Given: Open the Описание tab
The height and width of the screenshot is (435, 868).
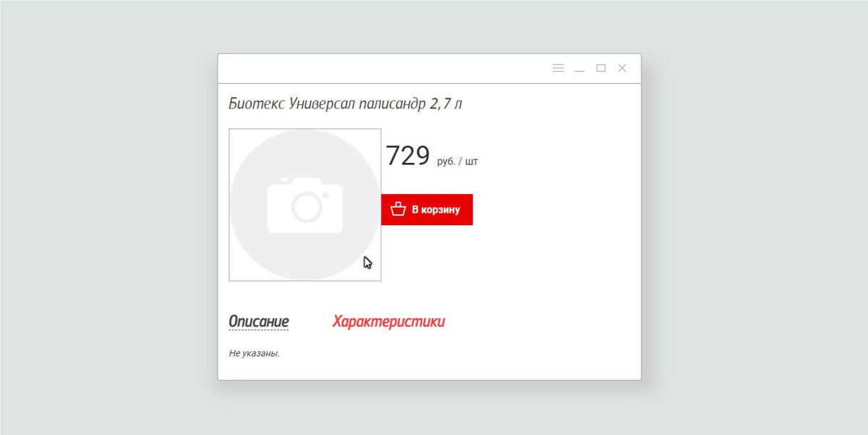Looking at the screenshot, I should click(259, 321).
